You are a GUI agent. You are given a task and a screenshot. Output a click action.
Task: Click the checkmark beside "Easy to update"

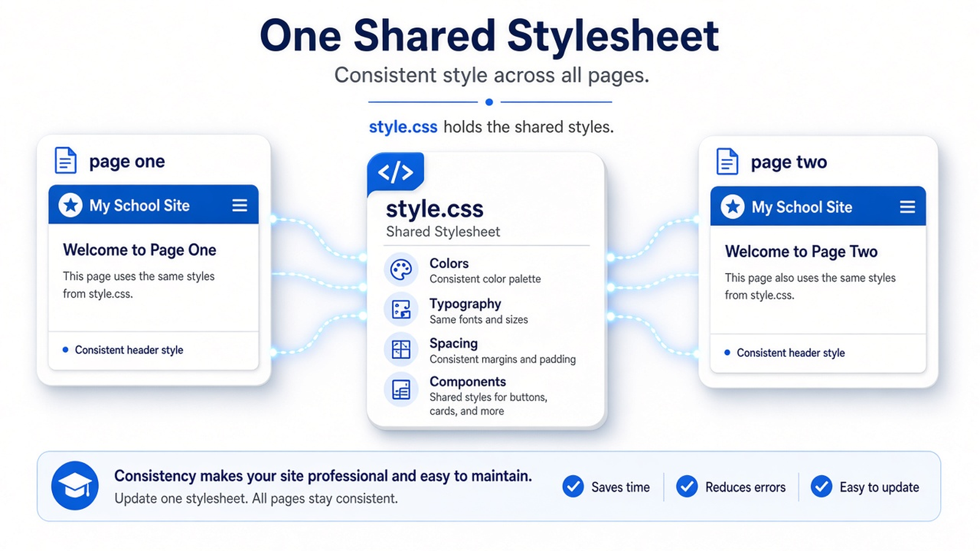(821, 487)
